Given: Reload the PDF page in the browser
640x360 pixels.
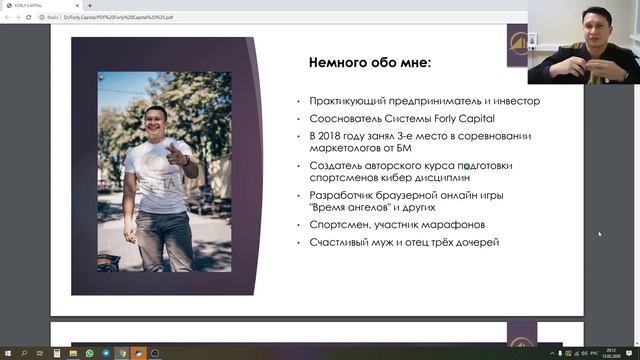Looking at the screenshot, I should (29, 17).
